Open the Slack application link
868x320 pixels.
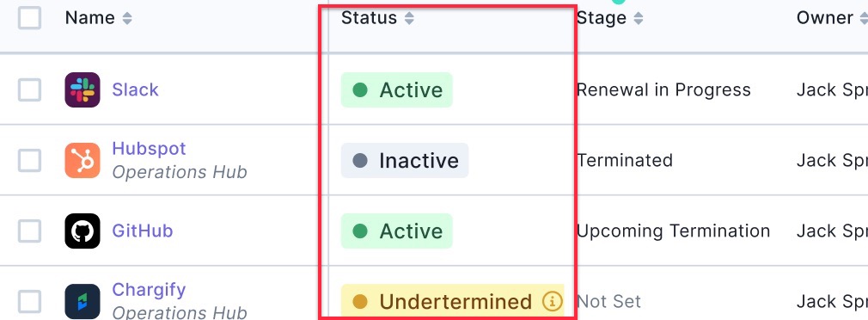coord(136,89)
